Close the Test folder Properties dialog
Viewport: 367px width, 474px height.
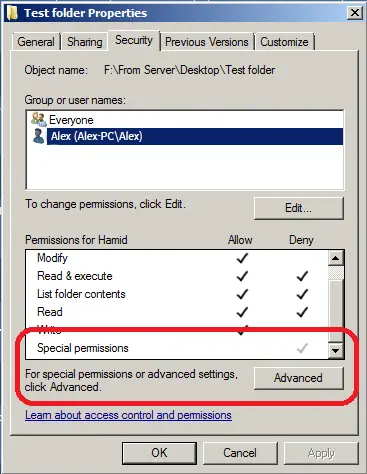[x=355, y=13]
